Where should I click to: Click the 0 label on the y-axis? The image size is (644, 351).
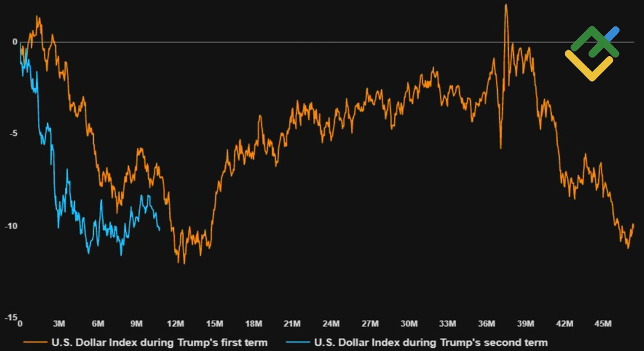pos(14,43)
